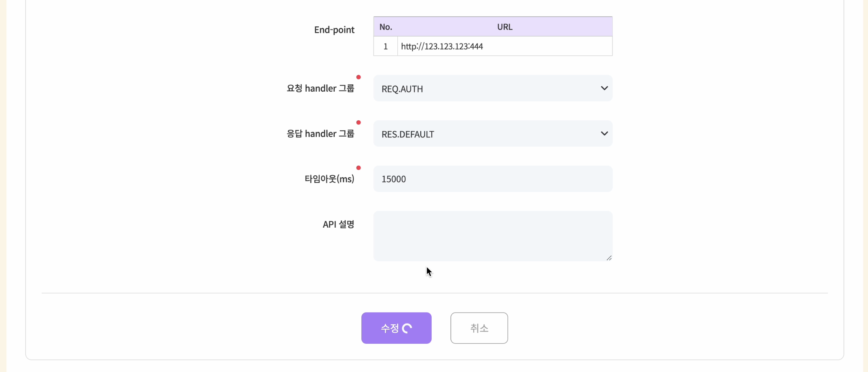868x372 pixels.
Task: Click the loading spinner on the 수정 button
Action: (x=407, y=328)
